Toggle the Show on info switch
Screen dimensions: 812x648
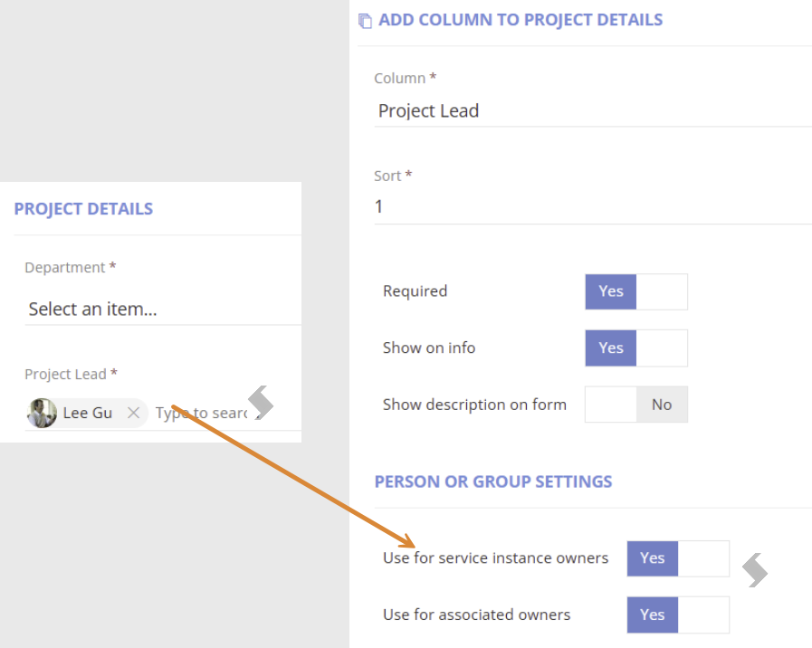tap(635, 348)
